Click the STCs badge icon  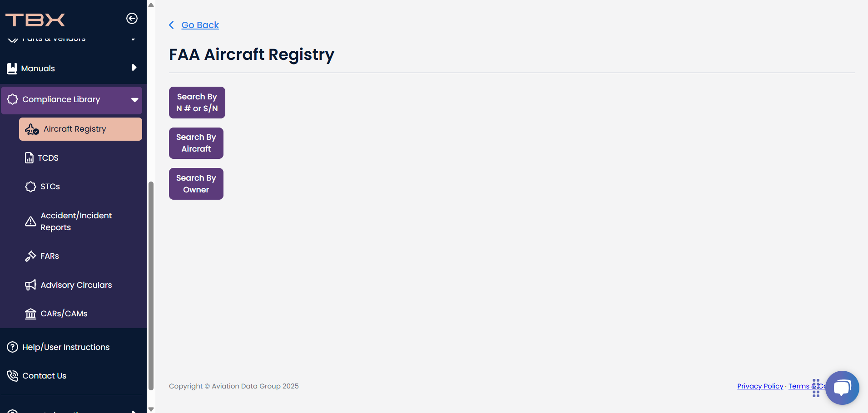(30, 187)
